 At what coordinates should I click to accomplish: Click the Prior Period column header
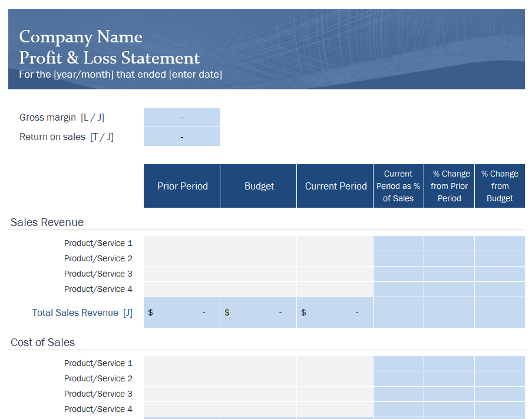click(182, 186)
